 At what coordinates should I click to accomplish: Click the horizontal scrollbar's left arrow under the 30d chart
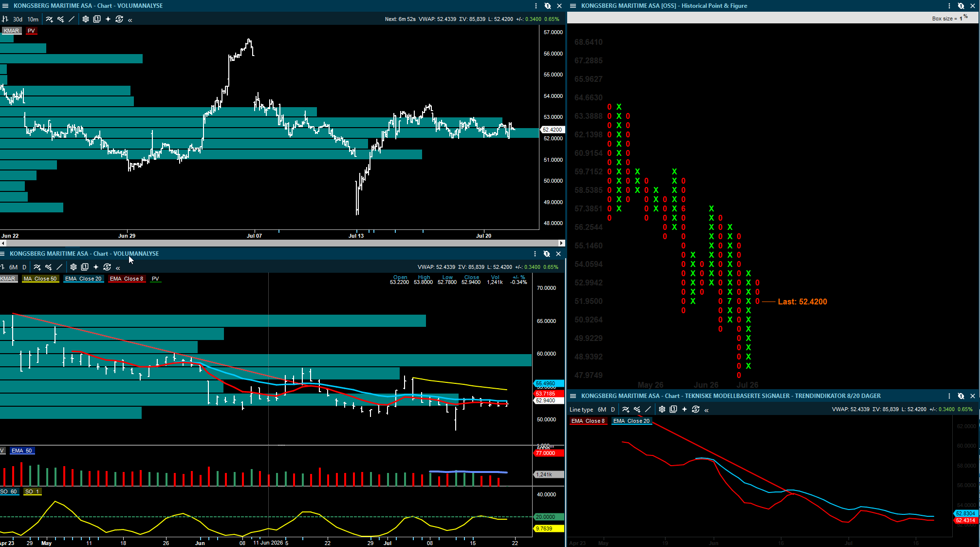(x=3, y=243)
